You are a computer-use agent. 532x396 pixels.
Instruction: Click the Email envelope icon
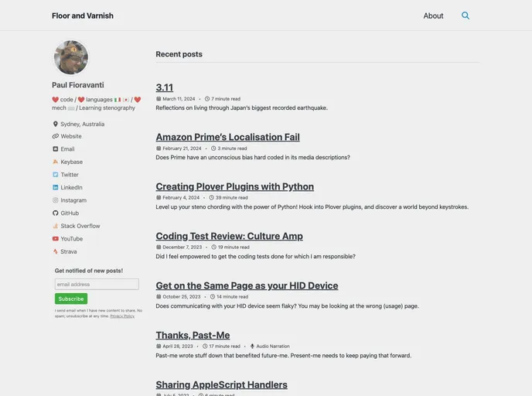(x=56, y=149)
